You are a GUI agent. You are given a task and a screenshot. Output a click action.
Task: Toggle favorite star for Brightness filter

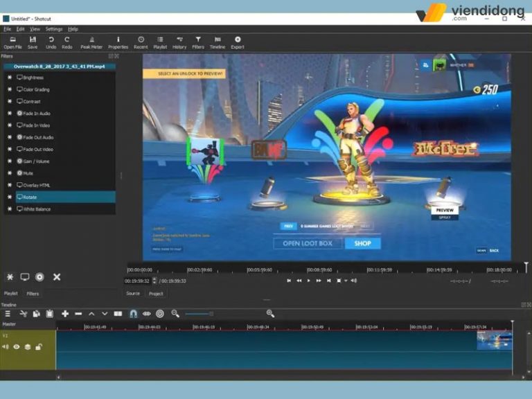(10, 78)
